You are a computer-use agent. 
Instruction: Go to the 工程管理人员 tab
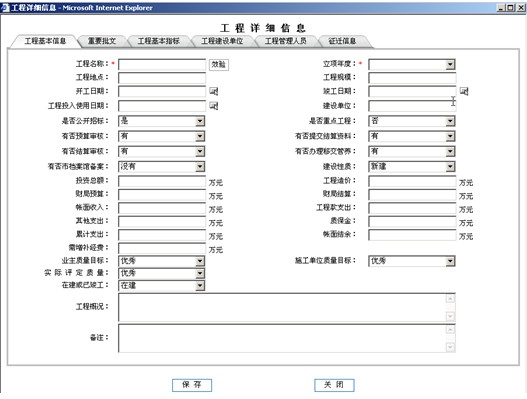pyautogui.click(x=285, y=41)
